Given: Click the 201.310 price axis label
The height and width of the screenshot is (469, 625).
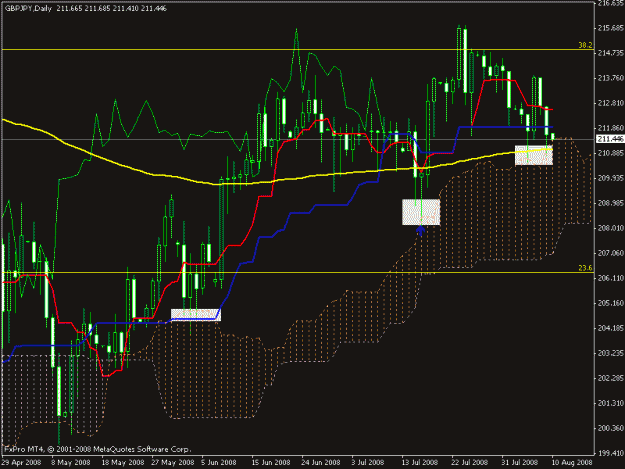Looking at the screenshot, I should pyautogui.click(x=611, y=403).
